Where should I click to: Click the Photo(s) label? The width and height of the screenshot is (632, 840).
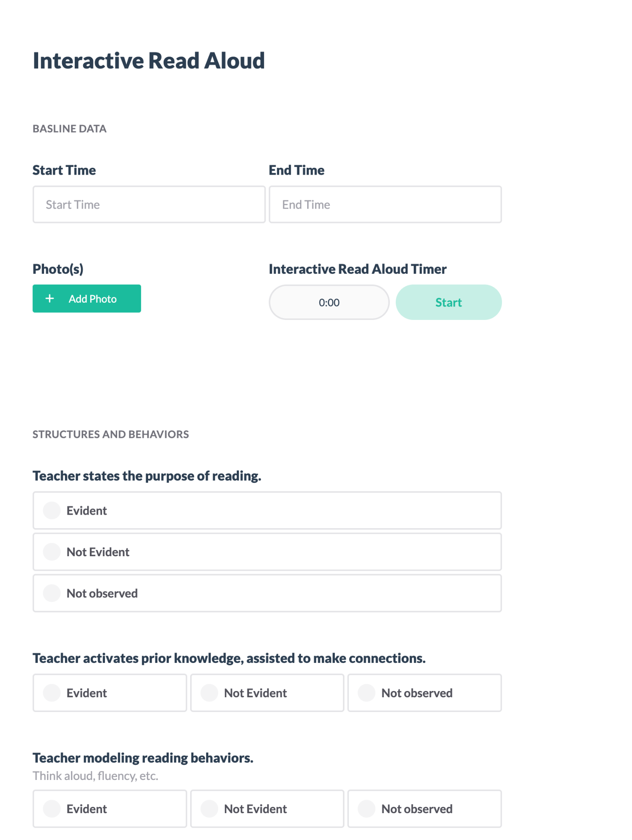pyautogui.click(x=58, y=269)
